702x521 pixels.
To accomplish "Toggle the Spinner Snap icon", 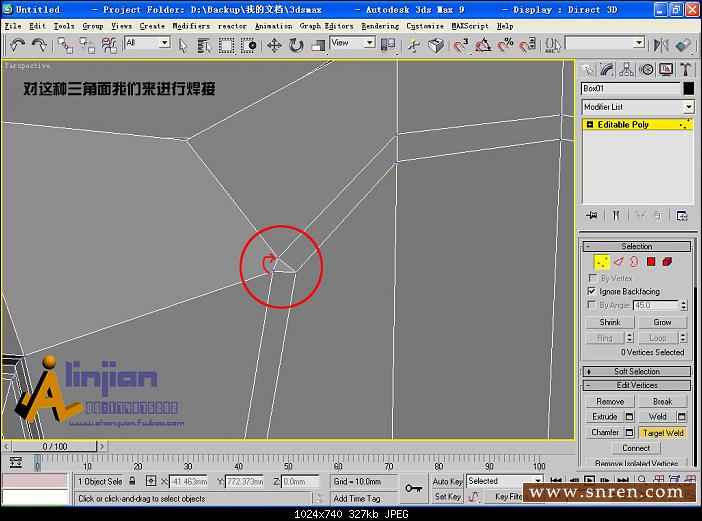I will pos(527,45).
